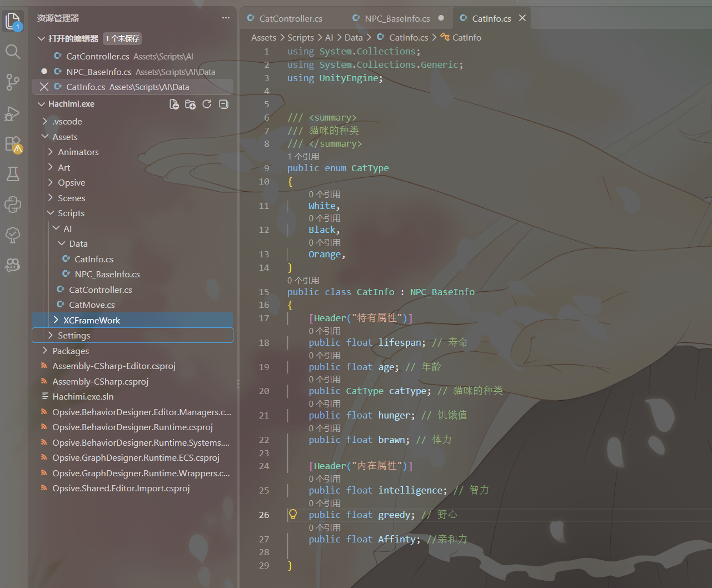Click the lightbulb quick-fix on line 26
Image resolution: width=712 pixels, height=588 pixels.
(293, 514)
